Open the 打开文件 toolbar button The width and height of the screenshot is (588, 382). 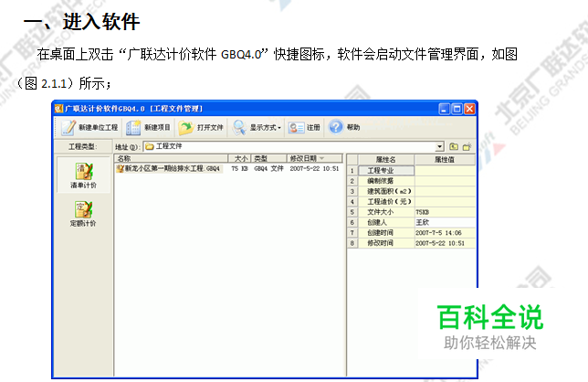(201, 128)
